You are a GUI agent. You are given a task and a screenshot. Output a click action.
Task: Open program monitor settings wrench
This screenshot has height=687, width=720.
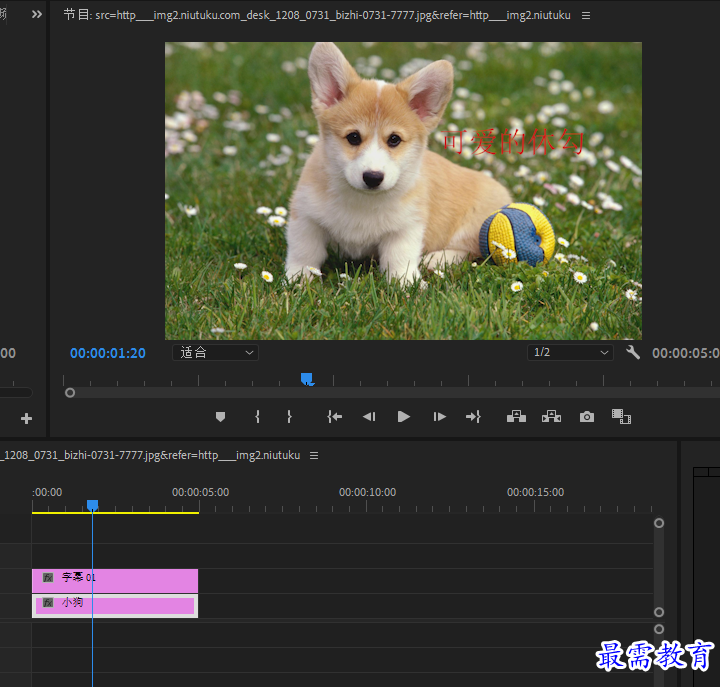pyautogui.click(x=633, y=352)
